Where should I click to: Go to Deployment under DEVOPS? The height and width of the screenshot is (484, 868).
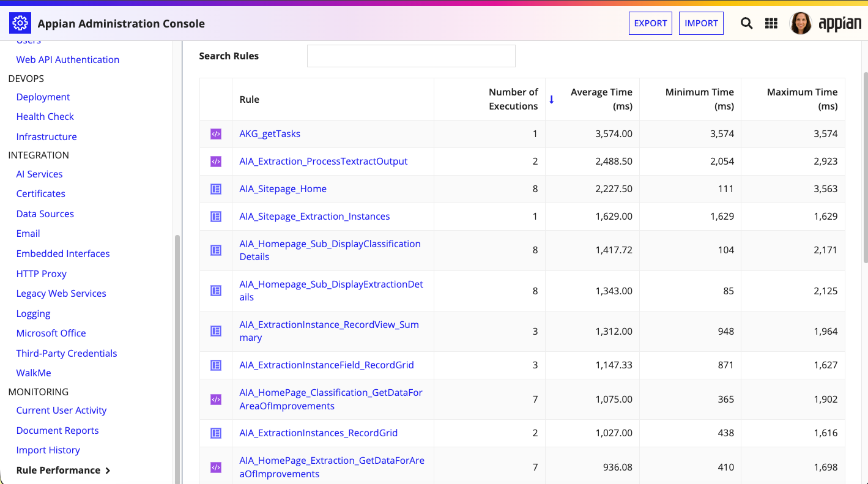tap(43, 97)
